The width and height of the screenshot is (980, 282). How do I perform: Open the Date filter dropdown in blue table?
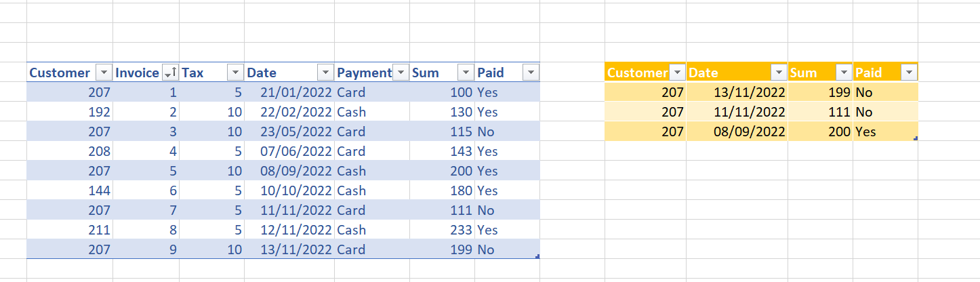pyautogui.click(x=326, y=73)
